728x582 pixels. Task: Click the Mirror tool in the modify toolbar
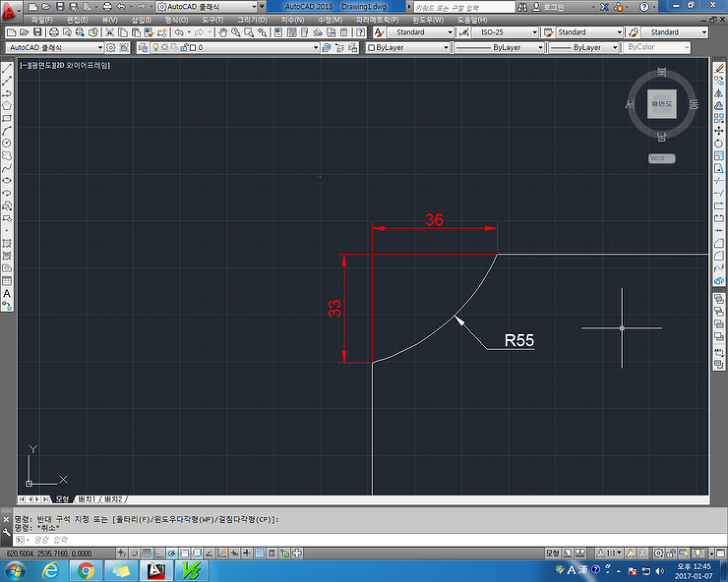click(719, 93)
